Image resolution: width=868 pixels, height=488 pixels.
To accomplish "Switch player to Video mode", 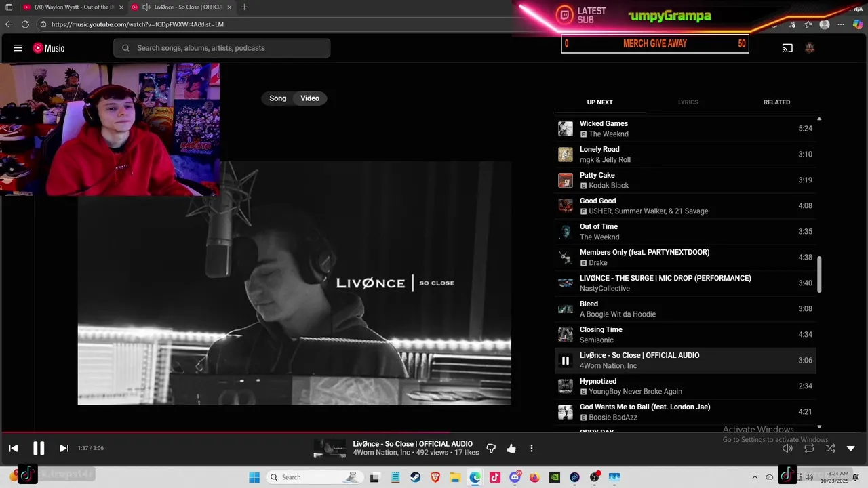I will (310, 98).
